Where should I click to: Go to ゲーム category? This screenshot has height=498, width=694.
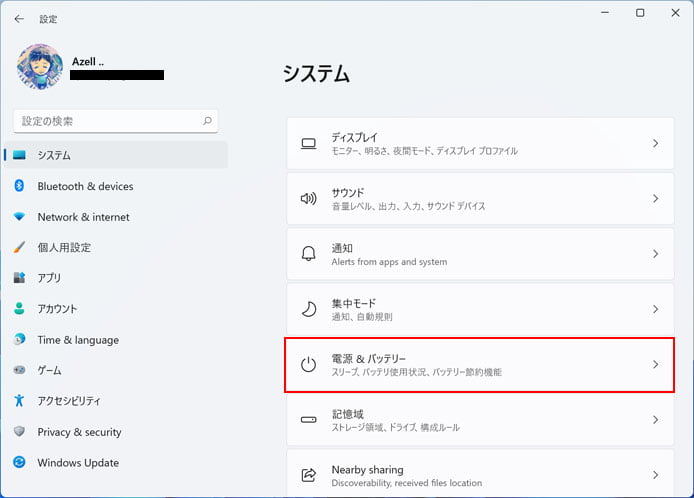click(116, 370)
